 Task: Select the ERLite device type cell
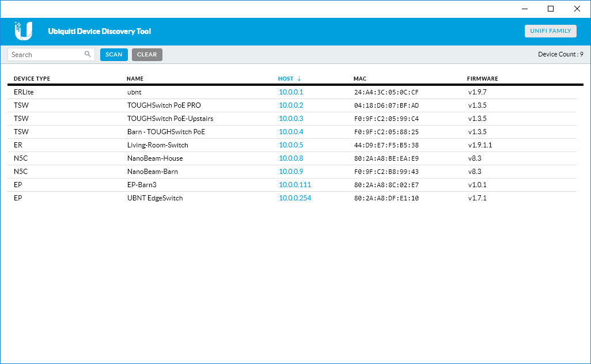tap(24, 92)
